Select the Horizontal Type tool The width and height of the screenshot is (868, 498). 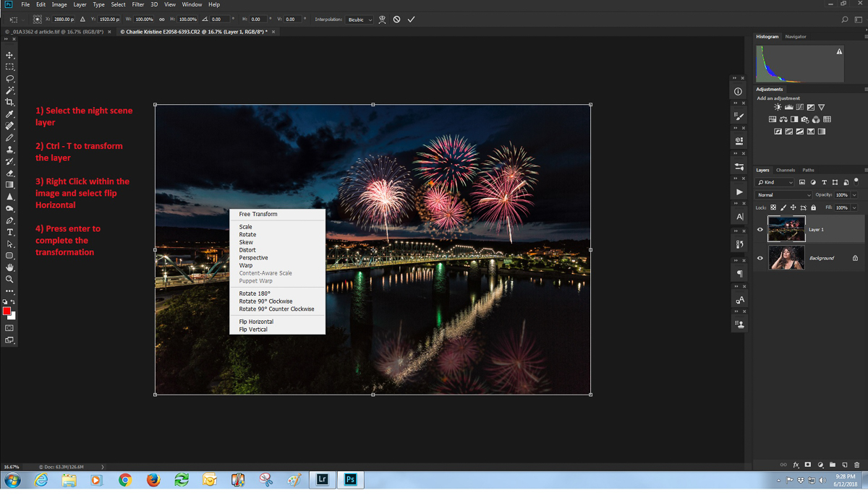(9, 232)
